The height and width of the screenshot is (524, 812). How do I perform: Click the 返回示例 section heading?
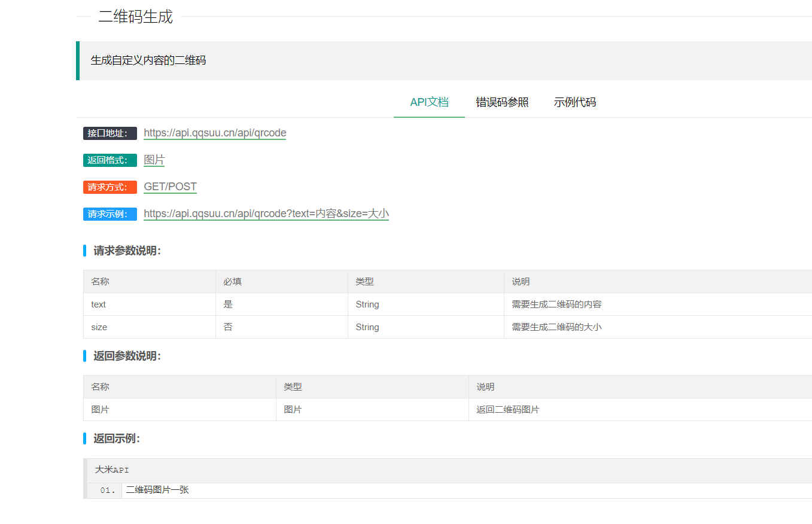[117, 438]
